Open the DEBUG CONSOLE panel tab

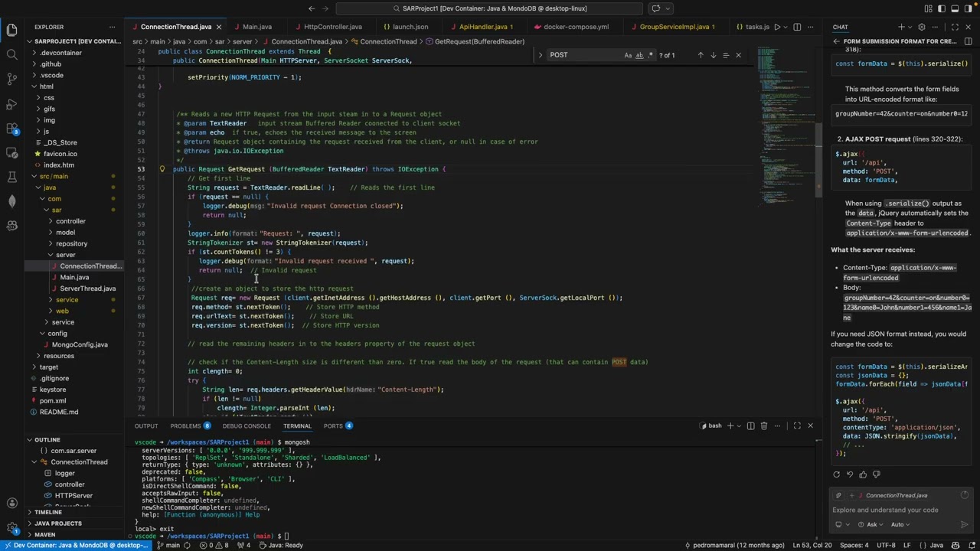(247, 425)
